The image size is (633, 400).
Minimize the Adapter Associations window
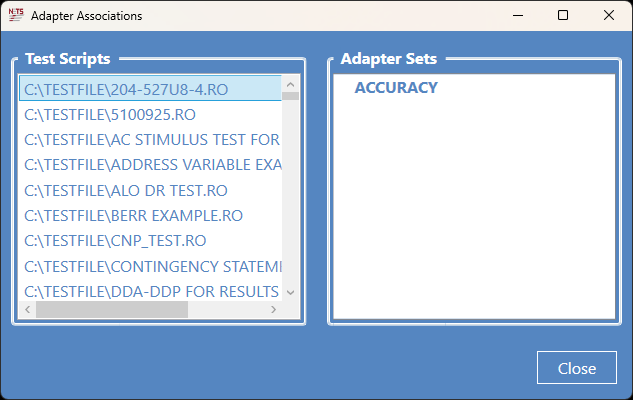click(518, 15)
